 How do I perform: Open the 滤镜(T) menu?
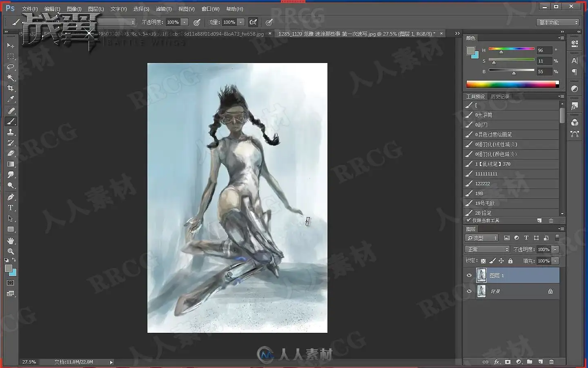pyautogui.click(x=163, y=9)
